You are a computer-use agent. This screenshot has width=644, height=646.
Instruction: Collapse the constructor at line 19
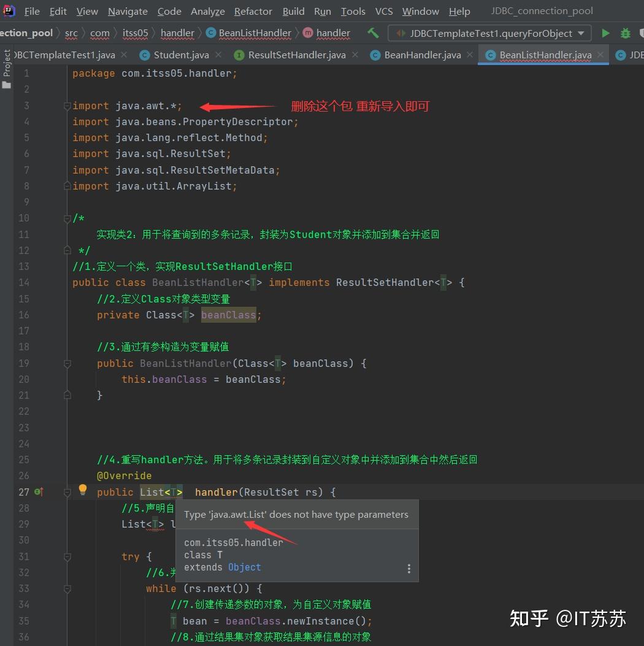[x=67, y=363]
